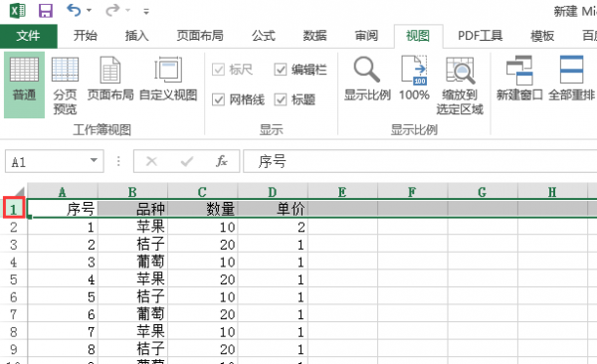Select column E header
Screen dimensions: 597x364
tap(342, 192)
